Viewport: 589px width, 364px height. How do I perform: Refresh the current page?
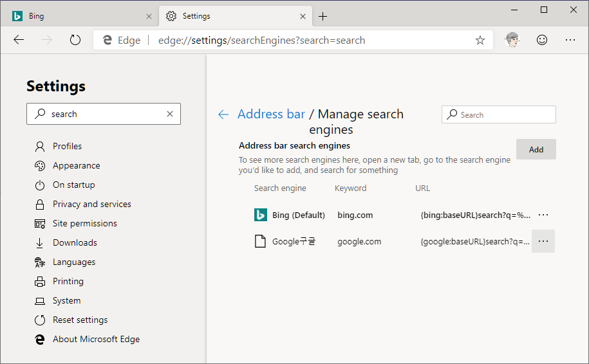[75, 40]
